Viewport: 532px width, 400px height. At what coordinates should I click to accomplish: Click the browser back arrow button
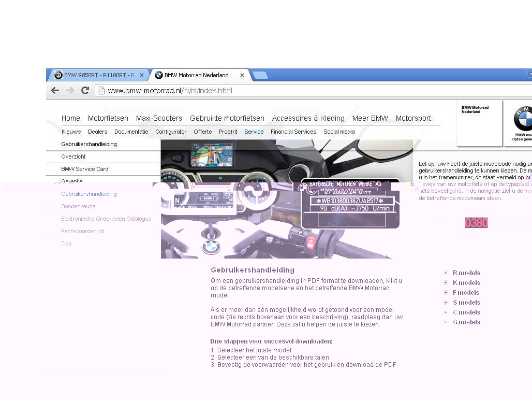[x=55, y=91]
